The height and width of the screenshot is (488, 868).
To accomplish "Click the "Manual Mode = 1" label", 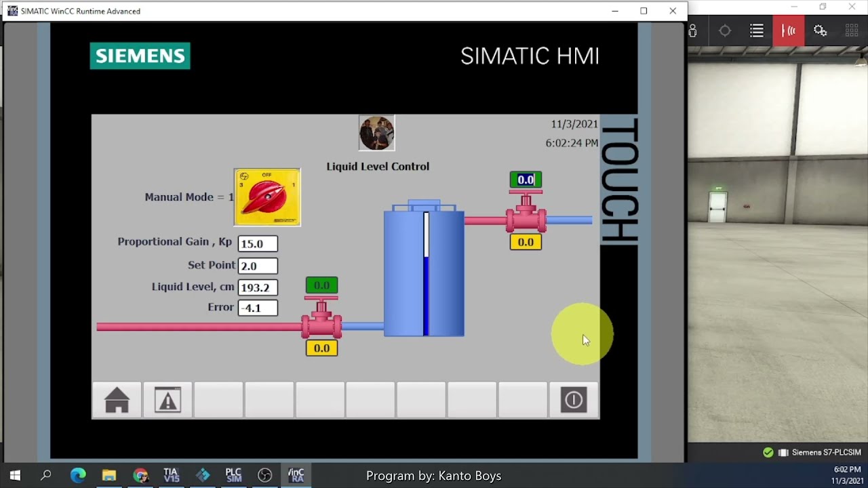I will (x=189, y=197).
